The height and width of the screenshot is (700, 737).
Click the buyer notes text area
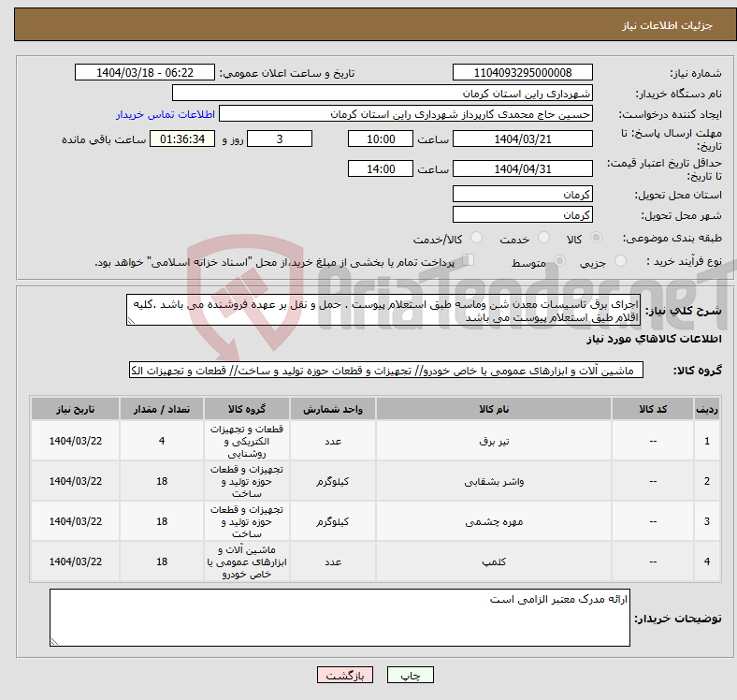click(x=340, y=618)
